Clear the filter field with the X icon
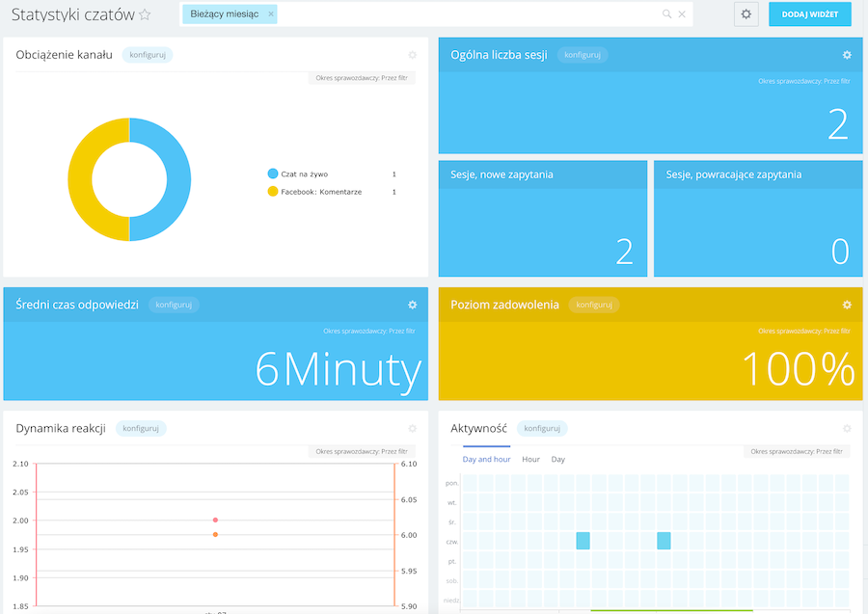 pos(682,14)
